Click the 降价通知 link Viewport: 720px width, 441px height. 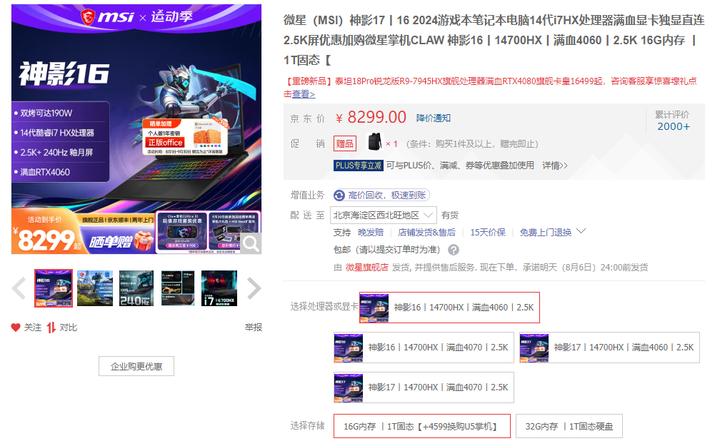click(x=433, y=118)
